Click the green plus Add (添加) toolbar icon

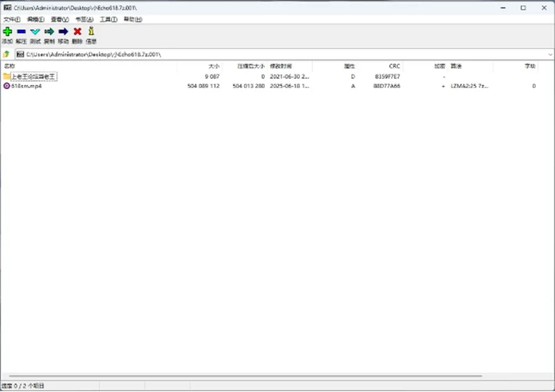[7, 32]
